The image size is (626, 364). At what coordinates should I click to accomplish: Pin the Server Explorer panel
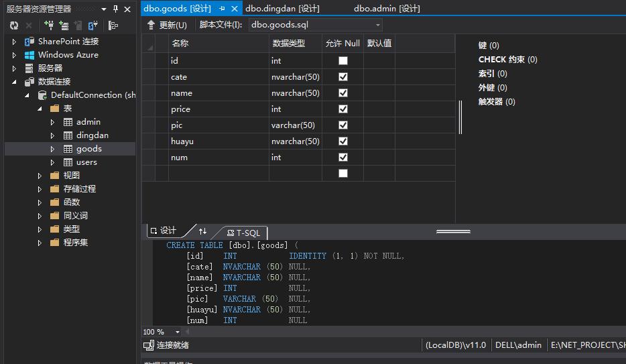pyautogui.click(x=116, y=9)
